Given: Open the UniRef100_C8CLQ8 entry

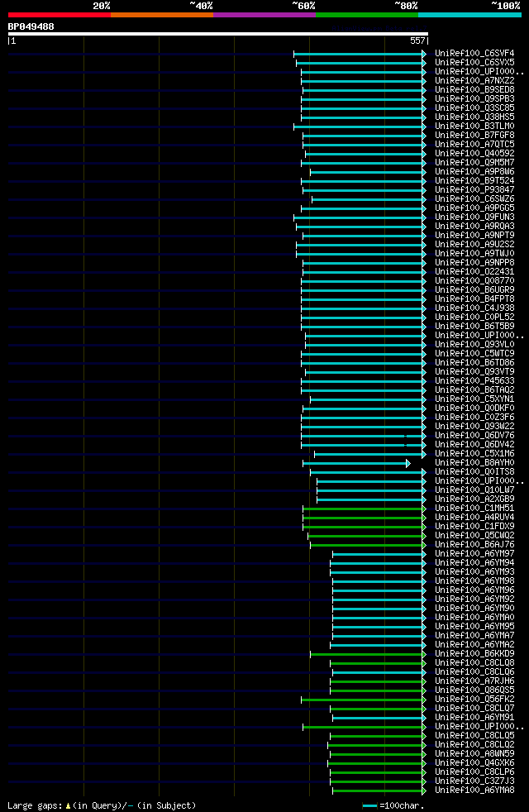Looking at the screenshot, I should click(x=474, y=663).
